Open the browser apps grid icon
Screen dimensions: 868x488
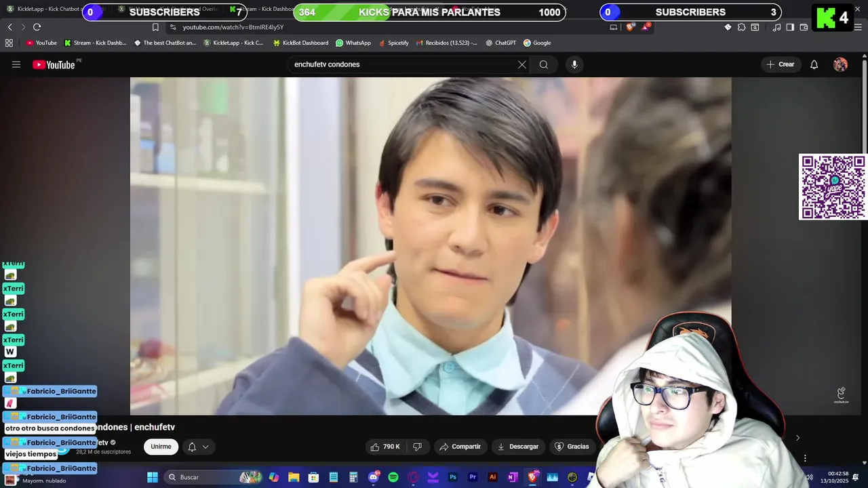point(9,43)
